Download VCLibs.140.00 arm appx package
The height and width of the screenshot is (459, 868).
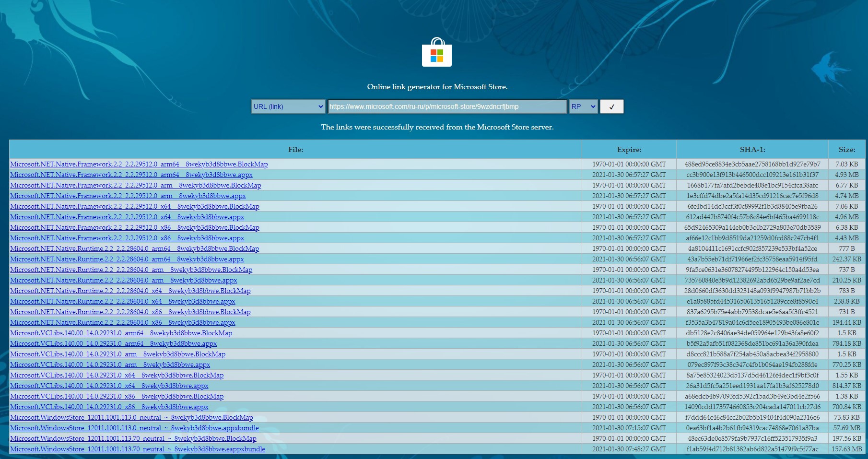(x=110, y=365)
